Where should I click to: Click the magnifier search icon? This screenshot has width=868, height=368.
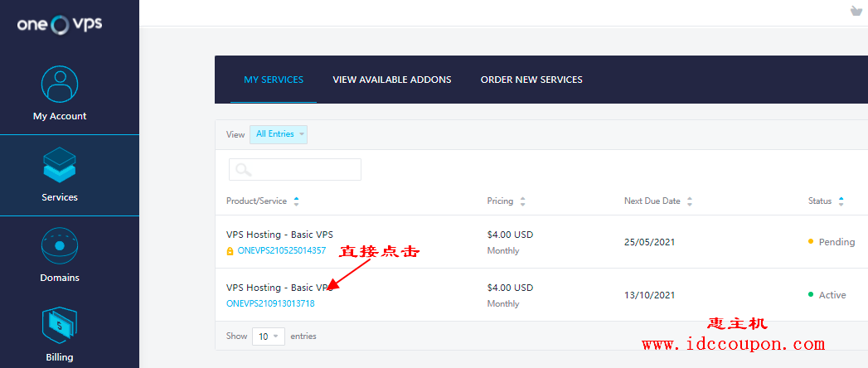click(x=244, y=170)
